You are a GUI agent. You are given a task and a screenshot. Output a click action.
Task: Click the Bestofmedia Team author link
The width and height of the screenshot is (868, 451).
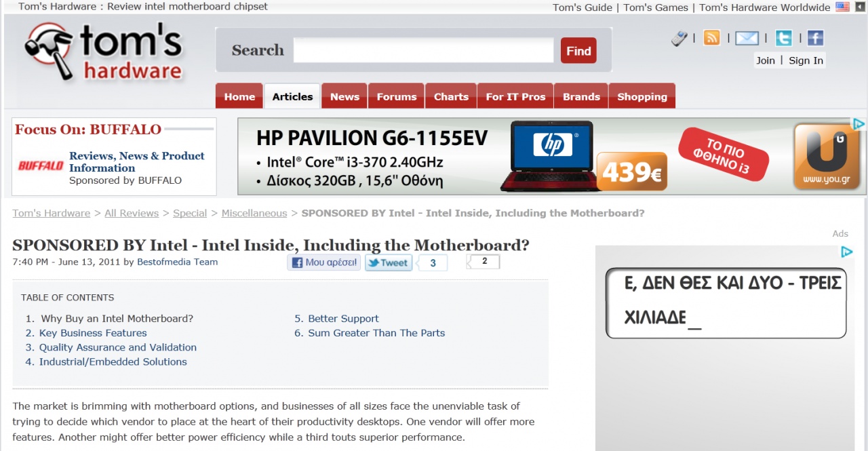(178, 262)
